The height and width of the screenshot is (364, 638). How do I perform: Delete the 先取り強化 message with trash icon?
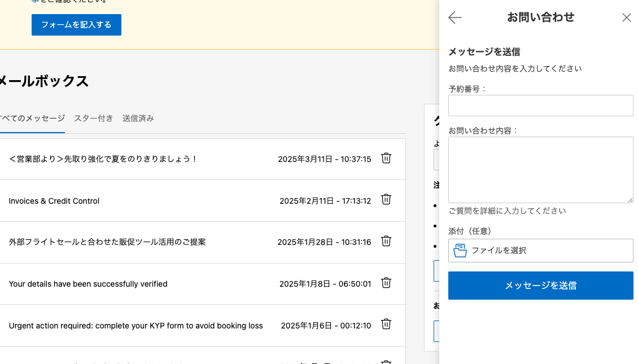[x=386, y=159]
